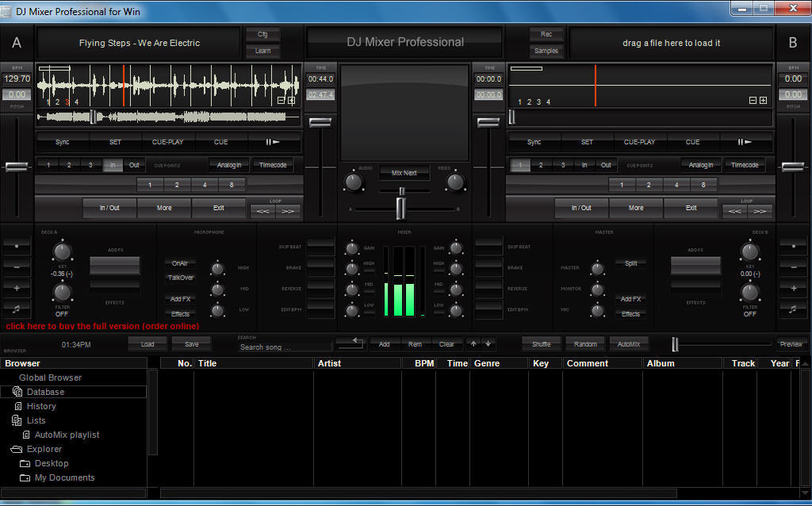Open Effects in Master section
This screenshot has width=812, height=506.
(630, 314)
